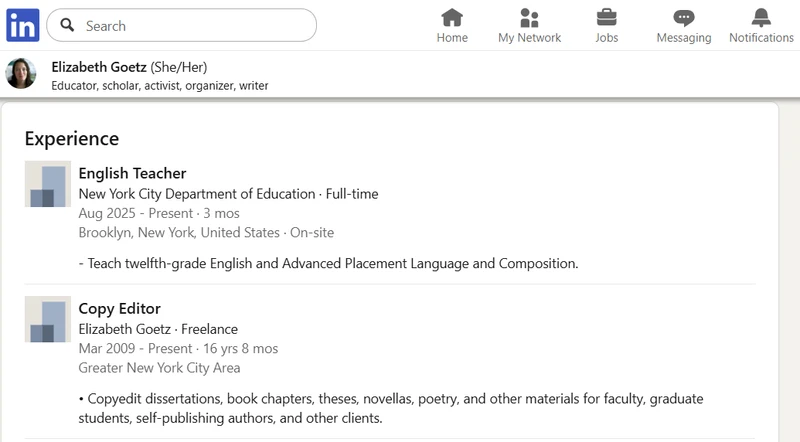Image resolution: width=800 pixels, height=442 pixels.
Task: Open the My Network people icon
Action: point(529,17)
